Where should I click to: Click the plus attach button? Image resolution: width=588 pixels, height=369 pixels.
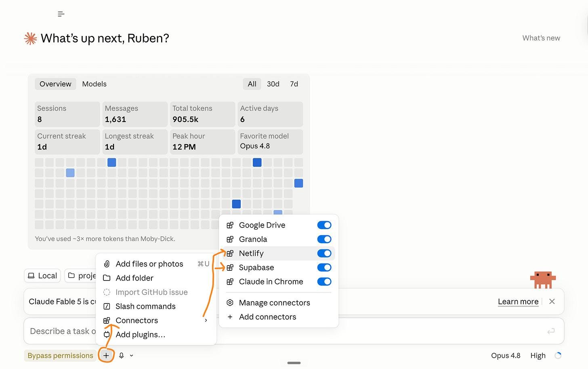click(106, 356)
